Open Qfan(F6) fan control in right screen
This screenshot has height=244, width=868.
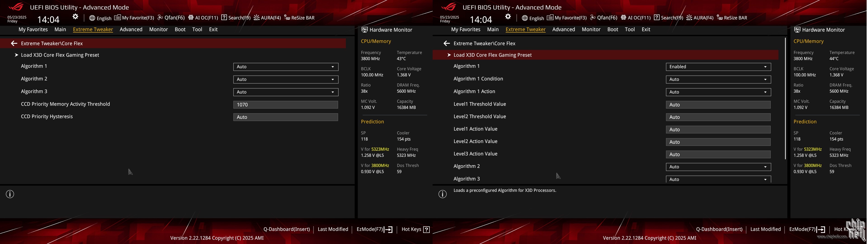point(604,18)
